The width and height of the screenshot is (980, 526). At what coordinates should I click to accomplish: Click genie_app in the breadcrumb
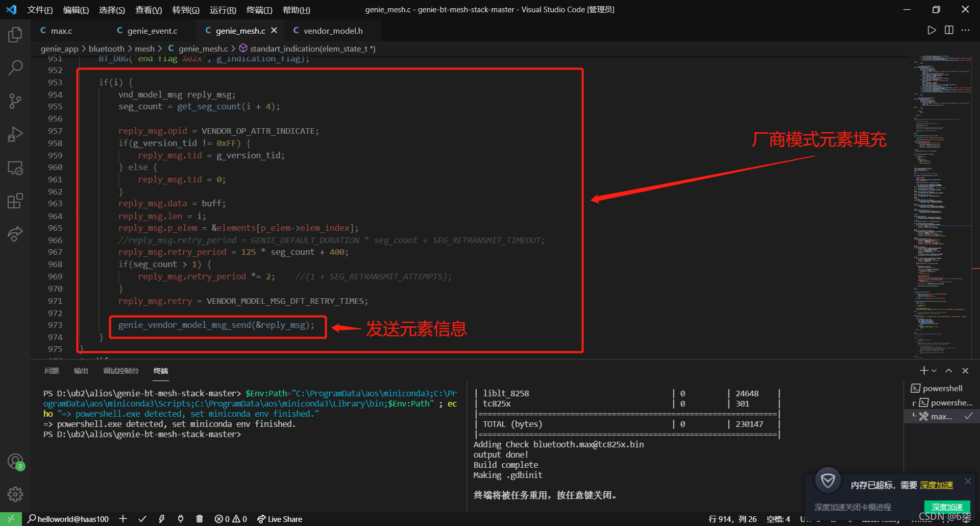(60, 49)
